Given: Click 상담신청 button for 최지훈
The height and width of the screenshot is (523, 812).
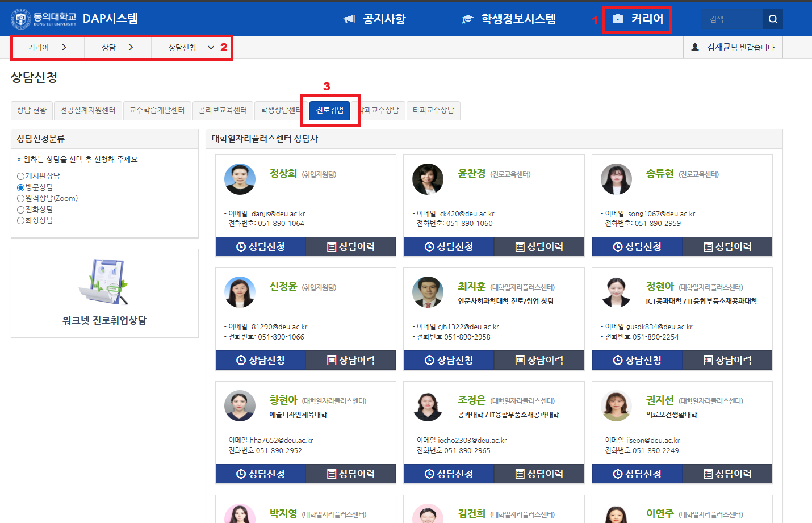Looking at the screenshot, I should [x=449, y=361].
